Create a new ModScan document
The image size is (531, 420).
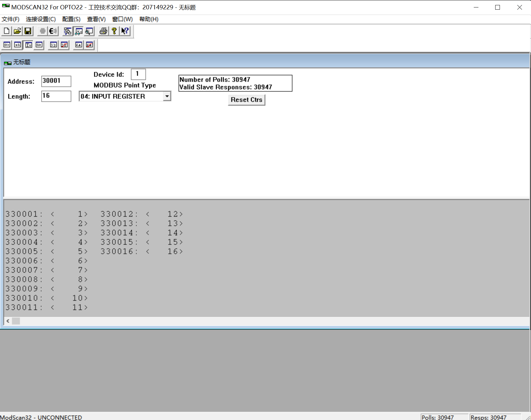point(6,31)
